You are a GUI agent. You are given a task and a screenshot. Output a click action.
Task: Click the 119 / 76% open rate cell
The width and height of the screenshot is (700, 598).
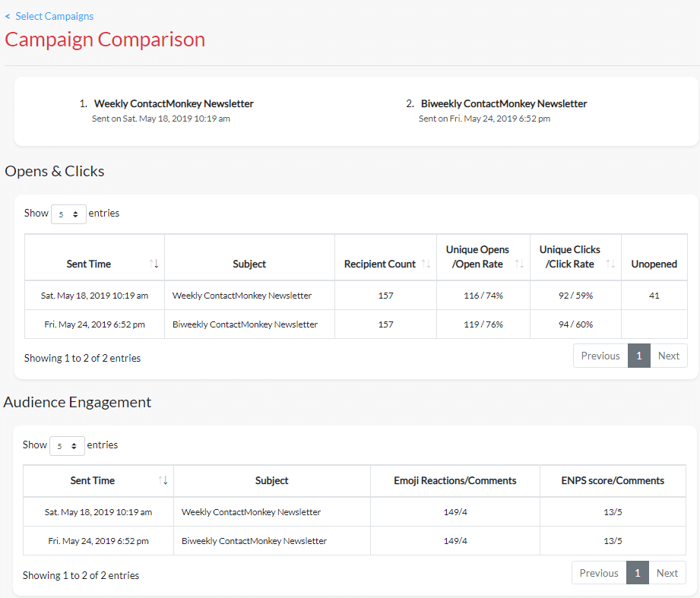pos(483,324)
